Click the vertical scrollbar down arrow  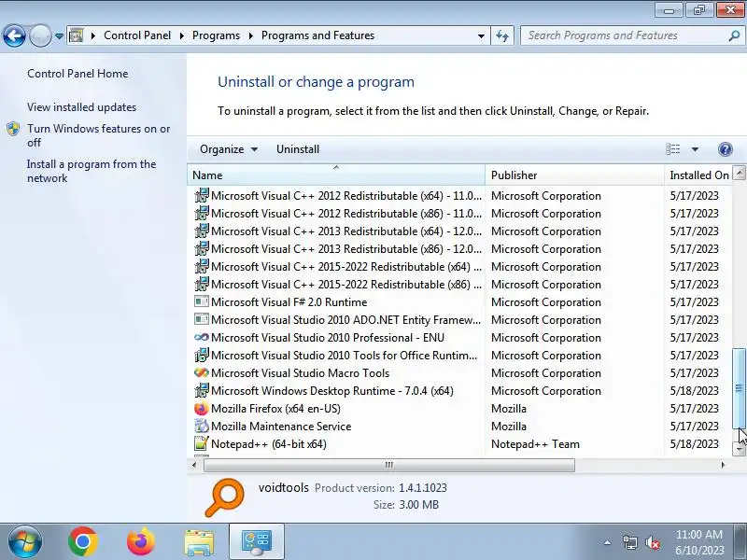[x=739, y=449]
